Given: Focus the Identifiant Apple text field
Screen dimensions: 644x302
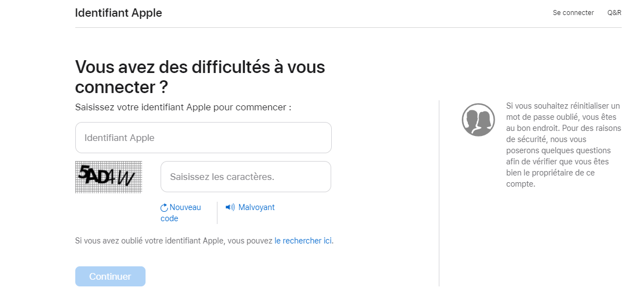Looking at the screenshot, I should pos(204,138).
